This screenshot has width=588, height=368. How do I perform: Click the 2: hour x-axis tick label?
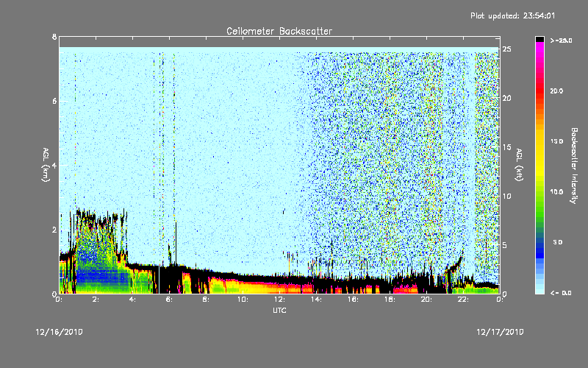click(96, 300)
